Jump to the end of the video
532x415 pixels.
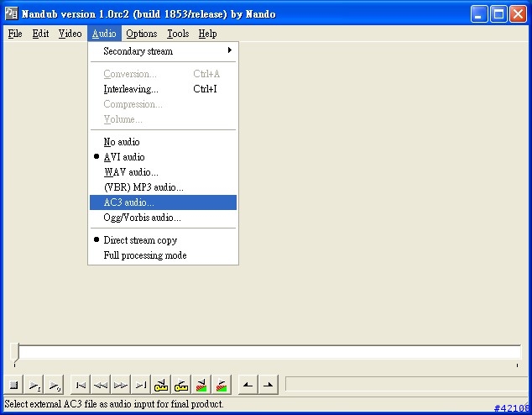141,385
